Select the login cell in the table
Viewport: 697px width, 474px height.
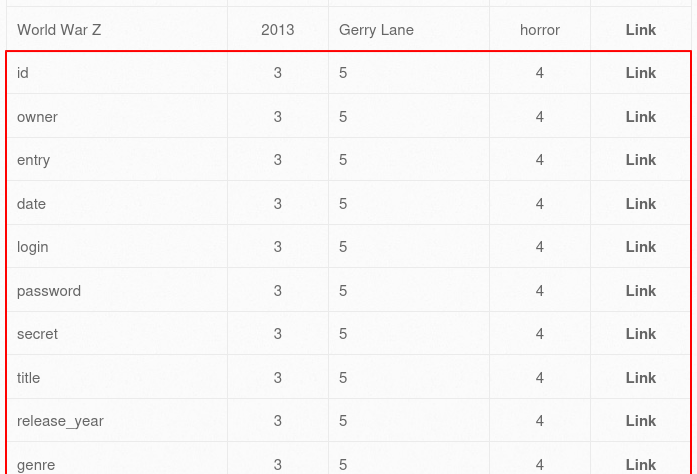pos(117,246)
